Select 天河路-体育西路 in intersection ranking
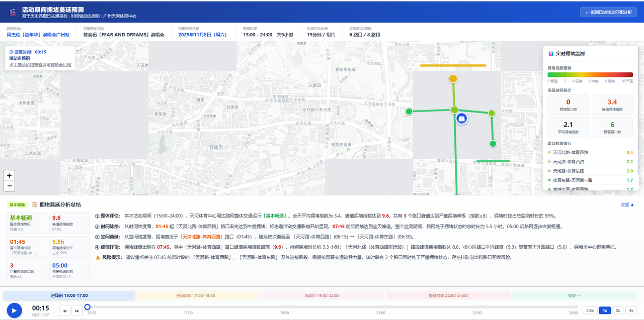The height and width of the screenshot is (320, 644). (590, 162)
